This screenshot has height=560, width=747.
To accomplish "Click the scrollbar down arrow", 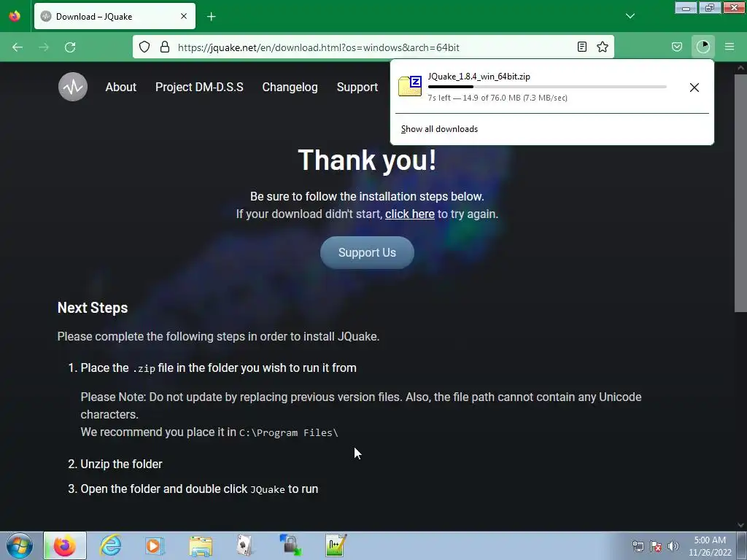I will 740,525.
